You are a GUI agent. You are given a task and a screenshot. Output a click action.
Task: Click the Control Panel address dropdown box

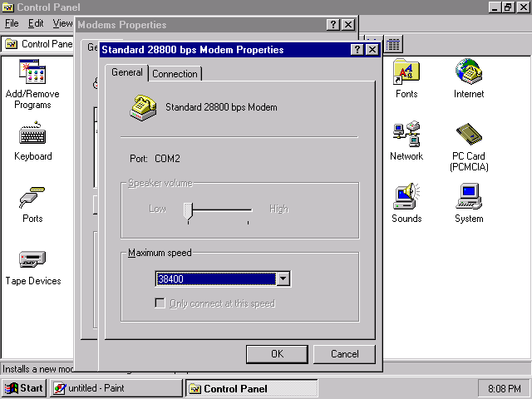point(38,44)
